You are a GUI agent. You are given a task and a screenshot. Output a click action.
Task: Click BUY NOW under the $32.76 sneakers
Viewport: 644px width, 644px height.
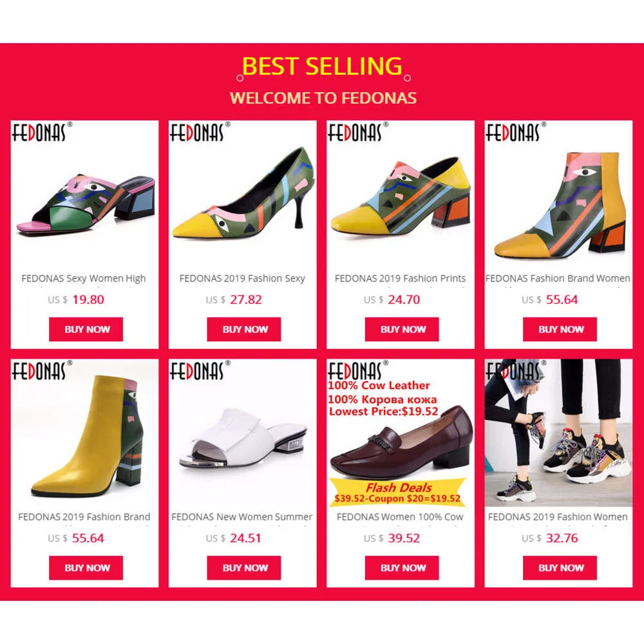click(x=560, y=567)
